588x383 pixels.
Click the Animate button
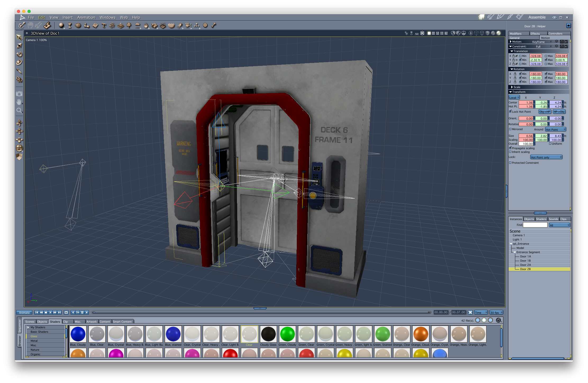pos(24,312)
